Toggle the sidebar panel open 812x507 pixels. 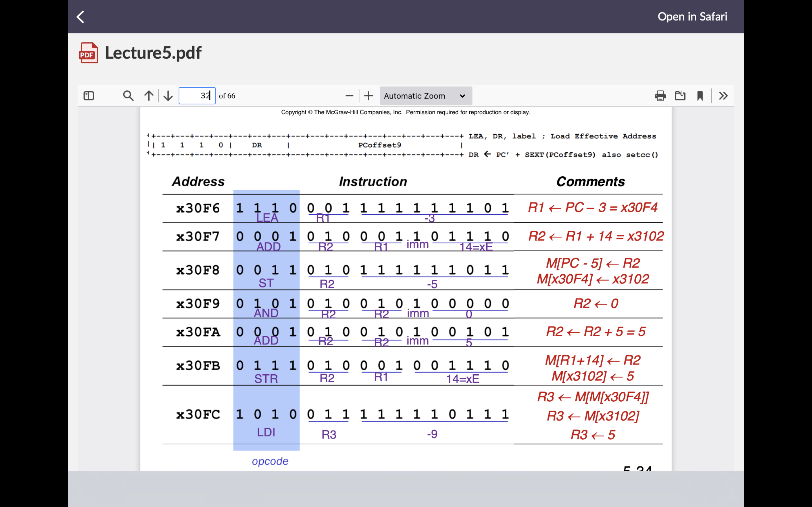click(x=89, y=96)
